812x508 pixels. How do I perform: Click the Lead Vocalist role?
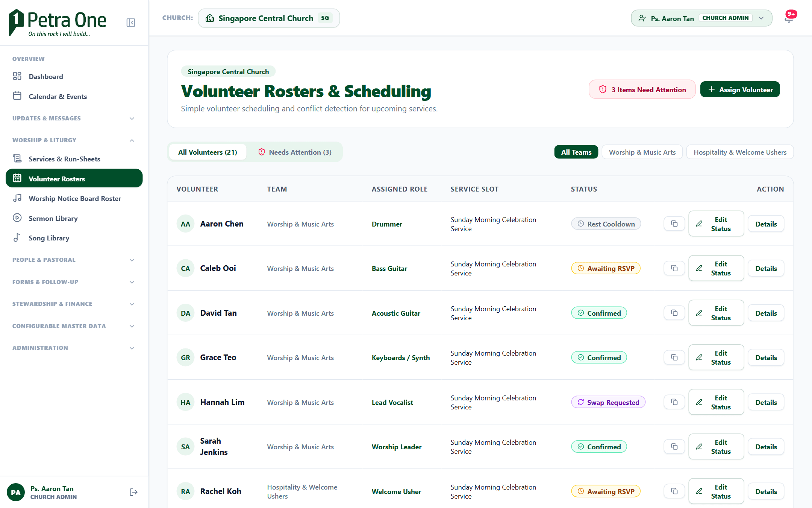point(392,402)
